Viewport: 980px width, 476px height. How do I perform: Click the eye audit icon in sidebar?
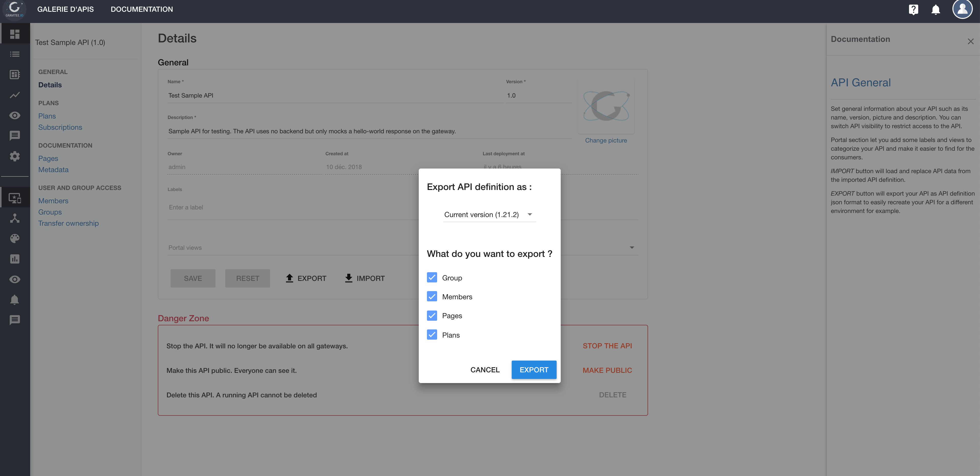pos(15,115)
